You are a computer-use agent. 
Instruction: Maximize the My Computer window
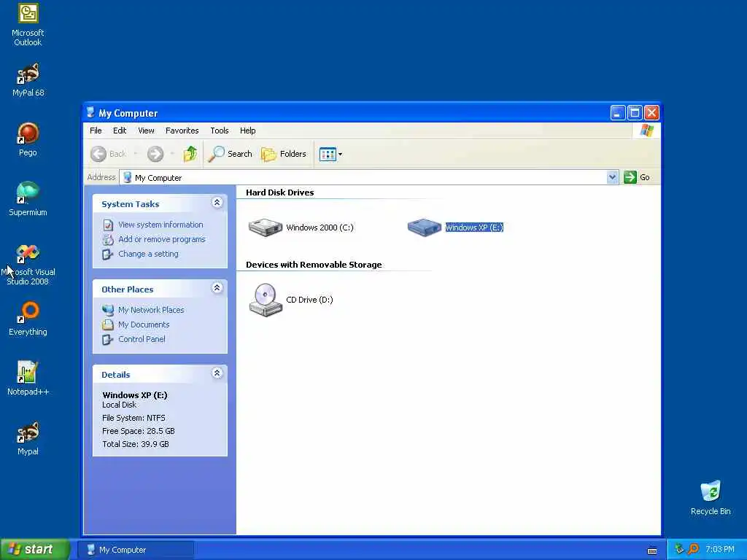point(635,113)
